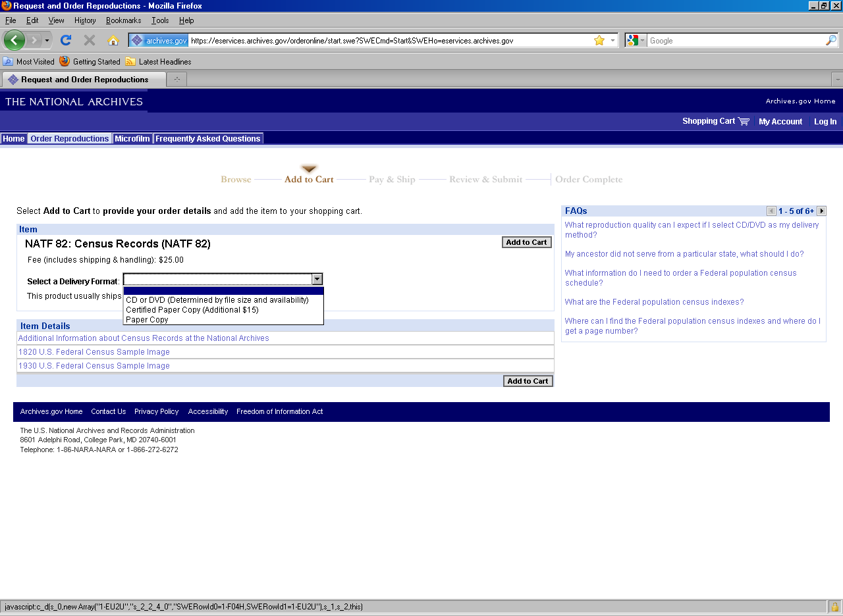Open a new tab with the tab button
This screenshot has width=843, height=616.
[x=177, y=80]
